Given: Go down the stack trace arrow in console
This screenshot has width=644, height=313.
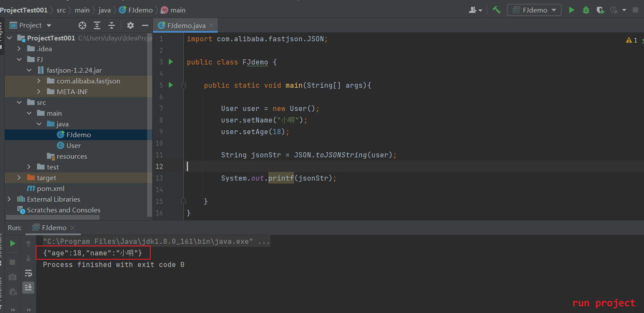Looking at the screenshot, I should click(x=28, y=258).
